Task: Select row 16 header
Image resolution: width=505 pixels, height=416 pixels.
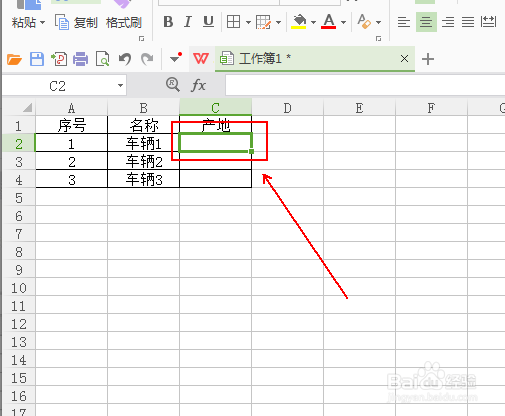Action: 19,396
